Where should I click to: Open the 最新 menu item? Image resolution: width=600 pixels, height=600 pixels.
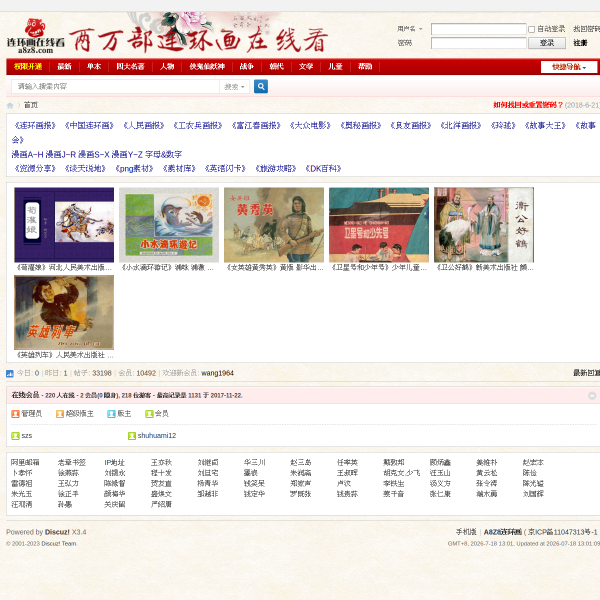64,67
